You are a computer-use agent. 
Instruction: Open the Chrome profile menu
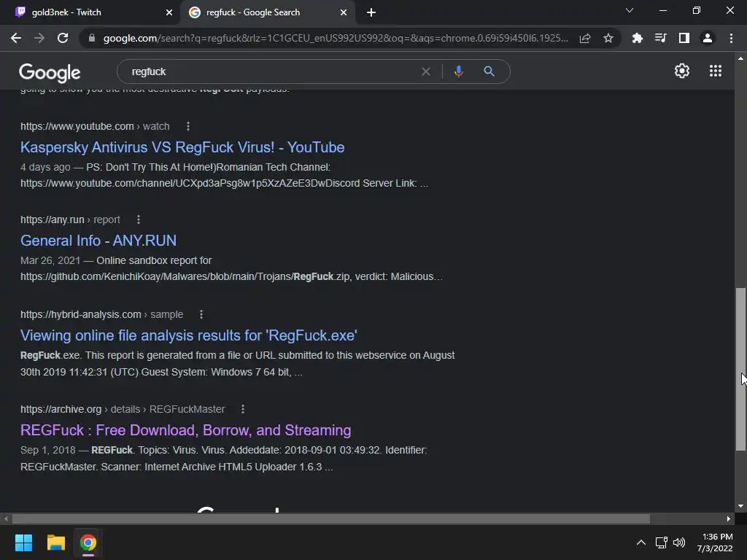(x=708, y=38)
